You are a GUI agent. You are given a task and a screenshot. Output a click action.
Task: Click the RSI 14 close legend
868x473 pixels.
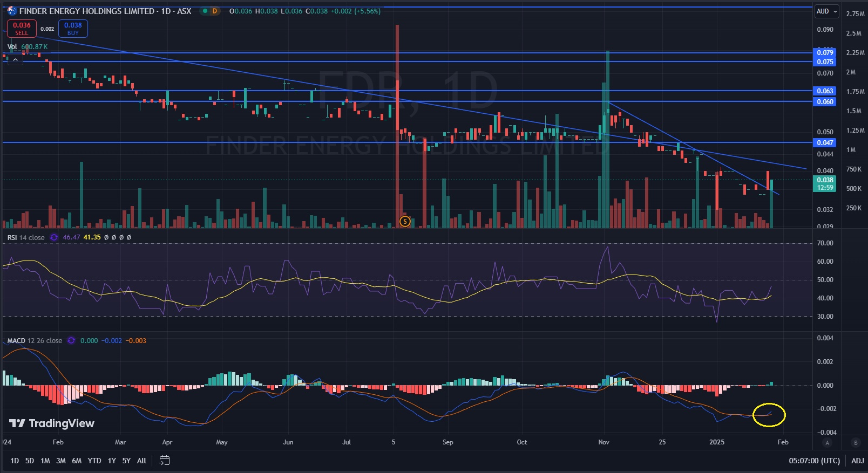click(26, 237)
